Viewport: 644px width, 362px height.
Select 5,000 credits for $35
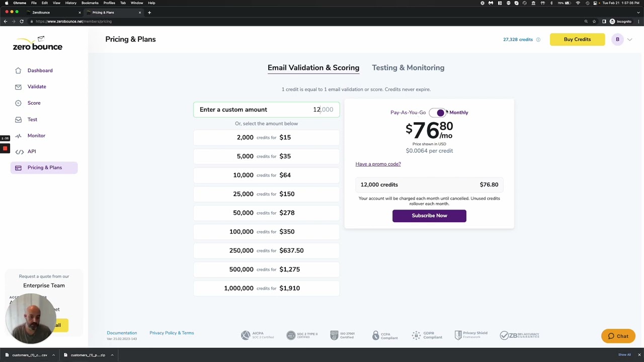(267, 156)
